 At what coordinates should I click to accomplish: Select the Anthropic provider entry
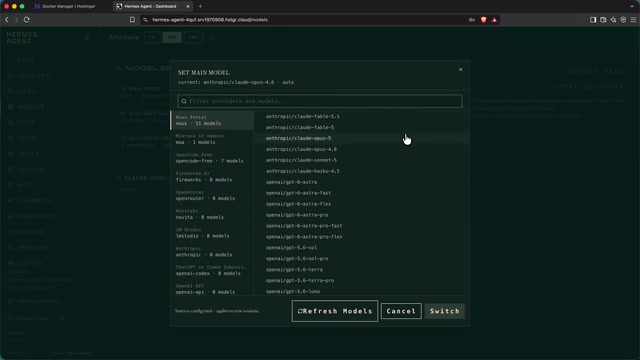point(212,251)
